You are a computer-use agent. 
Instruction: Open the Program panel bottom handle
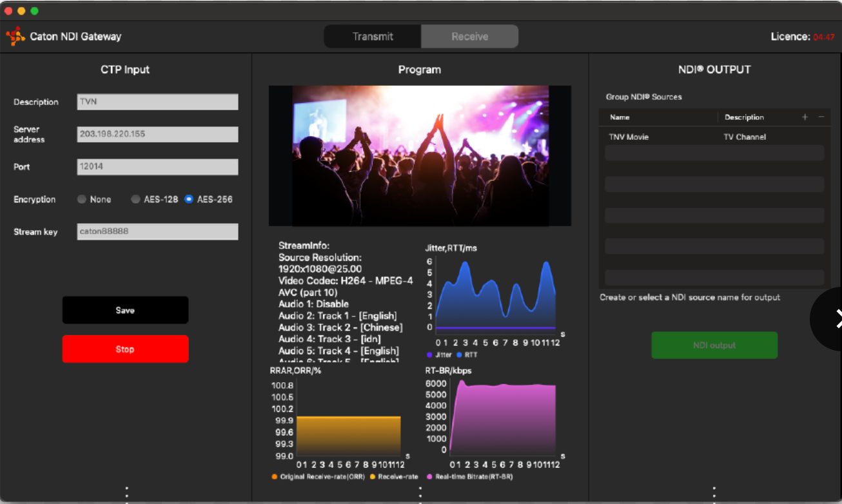click(420, 494)
